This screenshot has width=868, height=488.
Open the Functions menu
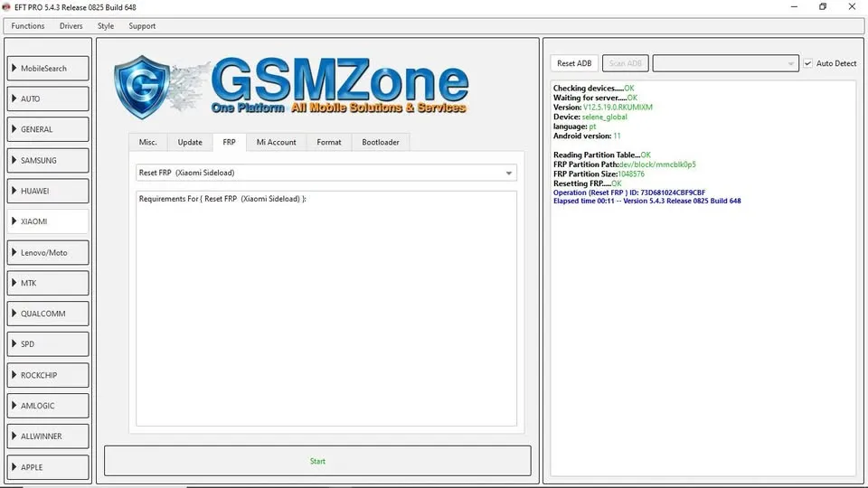coord(28,26)
